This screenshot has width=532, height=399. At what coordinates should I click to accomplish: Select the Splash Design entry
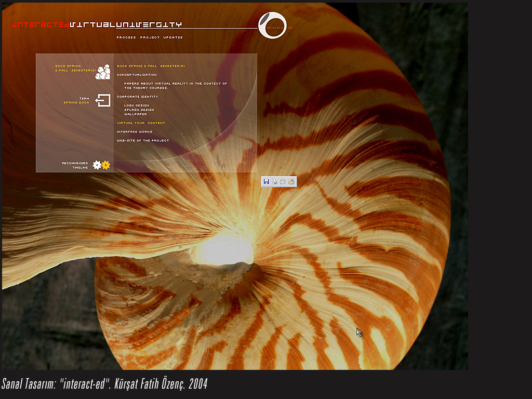[139, 110]
